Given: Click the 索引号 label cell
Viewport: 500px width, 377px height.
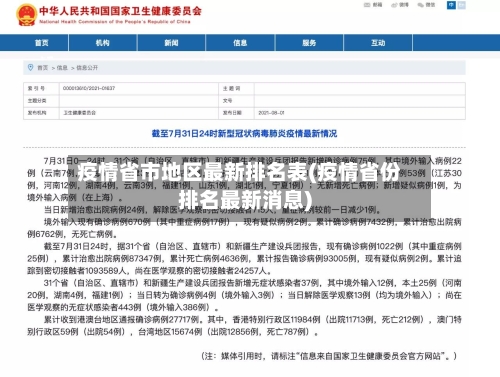Looking at the screenshot, I should (x=42, y=88).
